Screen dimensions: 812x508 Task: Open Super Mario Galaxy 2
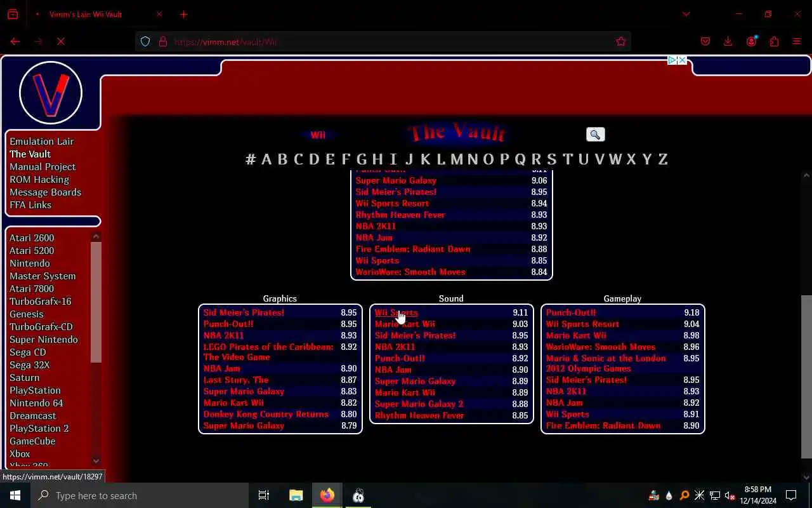(419, 404)
